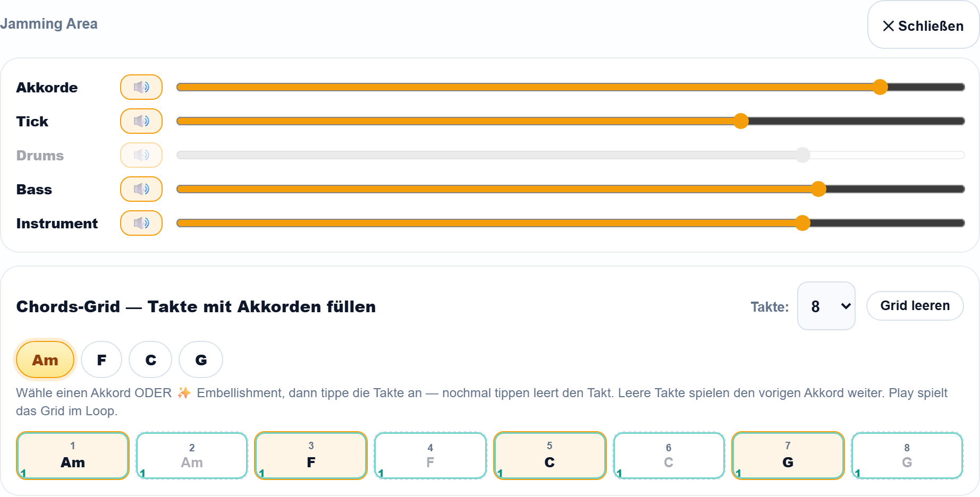The image size is (980, 497).
Task: Select the C chord chip
Action: coord(150,360)
